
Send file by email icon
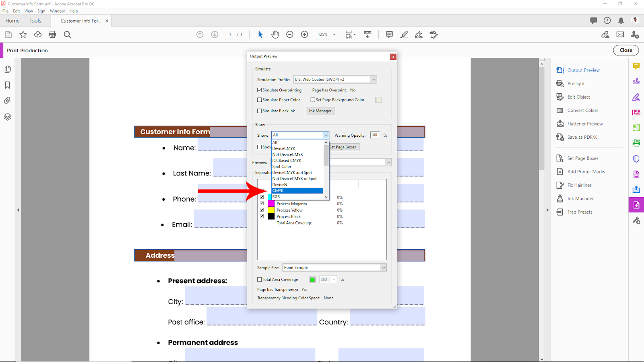[x=620, y=35]
